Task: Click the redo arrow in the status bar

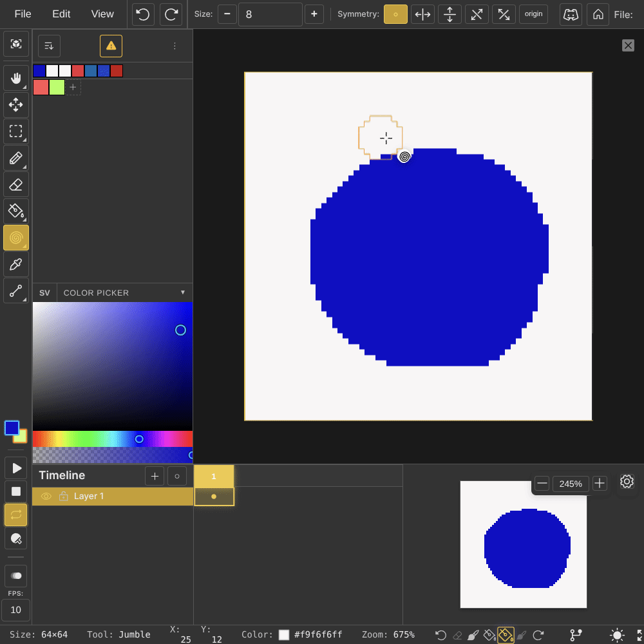Action: tap(538, 636)
